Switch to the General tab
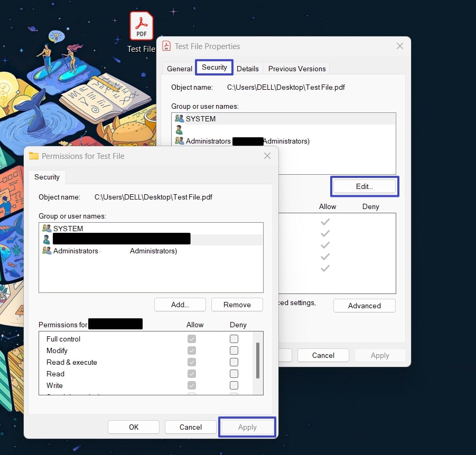The width and height of the screenshot is (476, 455). point(179,68)
